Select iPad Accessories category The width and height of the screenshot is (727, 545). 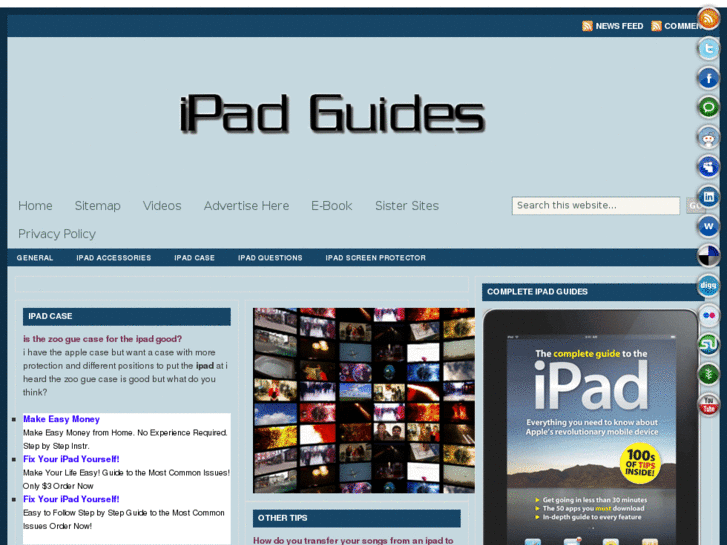pos(114,258)
